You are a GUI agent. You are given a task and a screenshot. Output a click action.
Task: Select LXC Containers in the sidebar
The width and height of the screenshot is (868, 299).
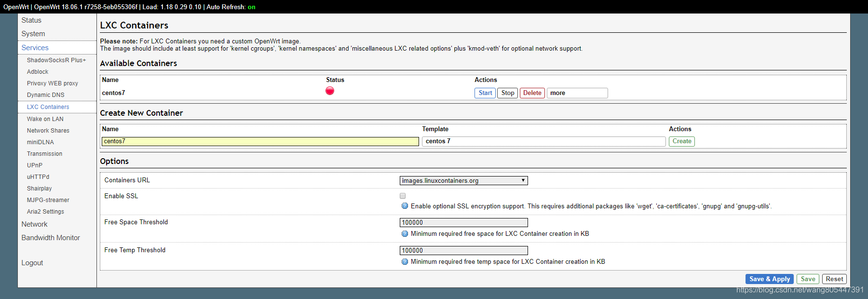48,107
